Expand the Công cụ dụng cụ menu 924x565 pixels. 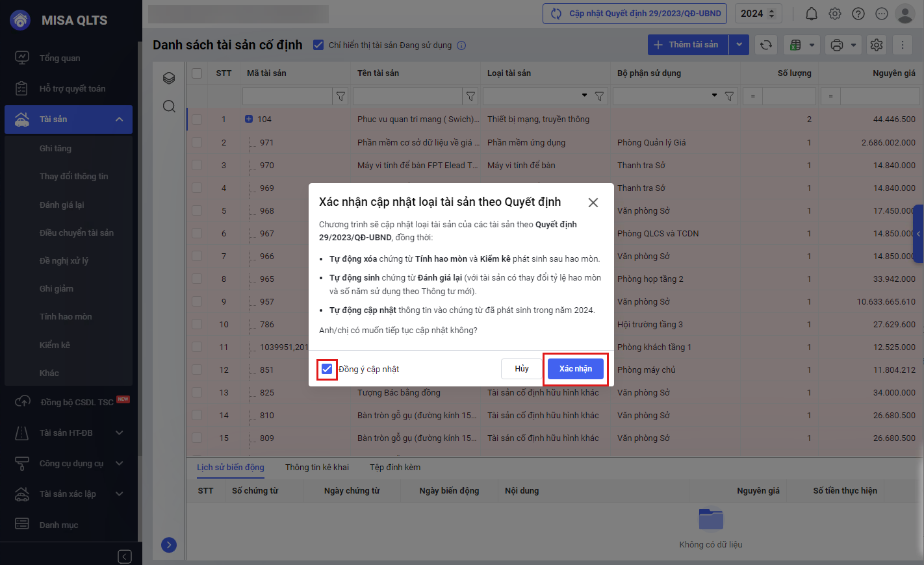point(120,463)
